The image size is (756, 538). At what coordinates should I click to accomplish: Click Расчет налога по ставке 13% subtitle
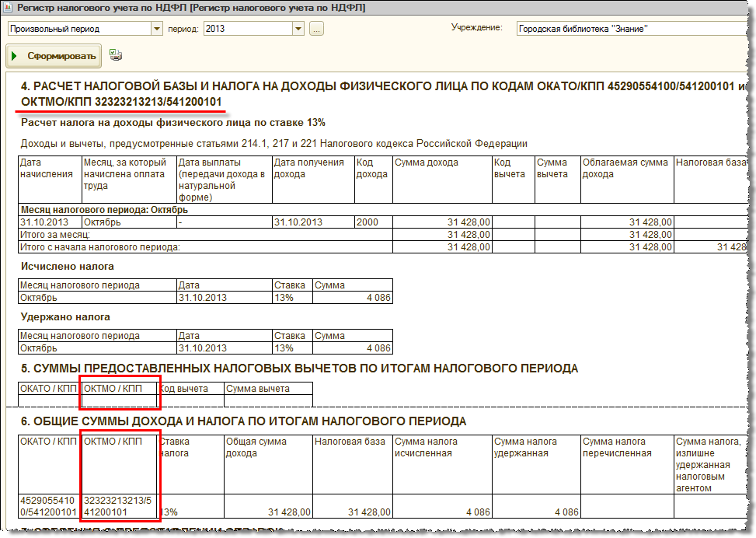[x=173, y=123]
